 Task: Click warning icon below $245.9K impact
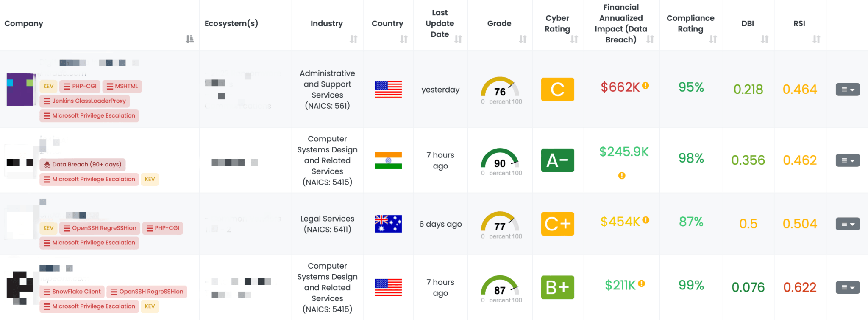click(622, 175)
